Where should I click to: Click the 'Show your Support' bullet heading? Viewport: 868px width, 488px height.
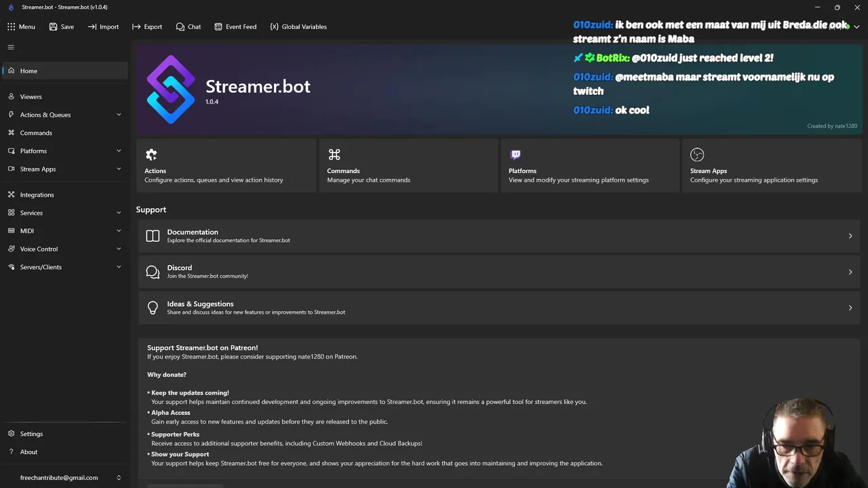(180, 454)
